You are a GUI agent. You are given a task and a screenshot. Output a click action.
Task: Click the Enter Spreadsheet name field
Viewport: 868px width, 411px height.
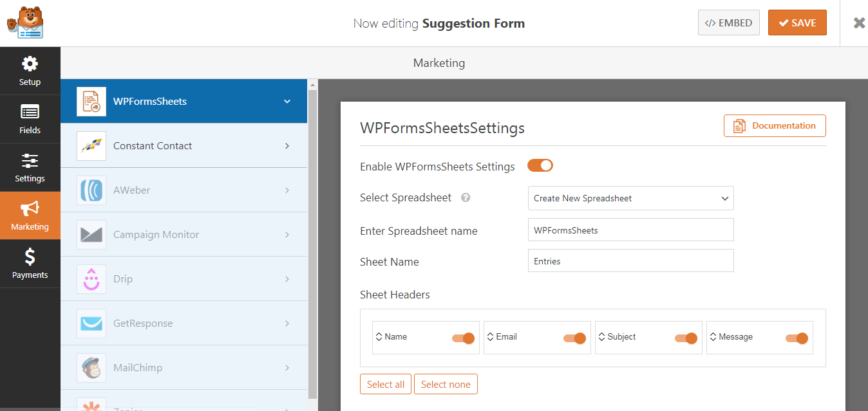click(x=630, y=230)
